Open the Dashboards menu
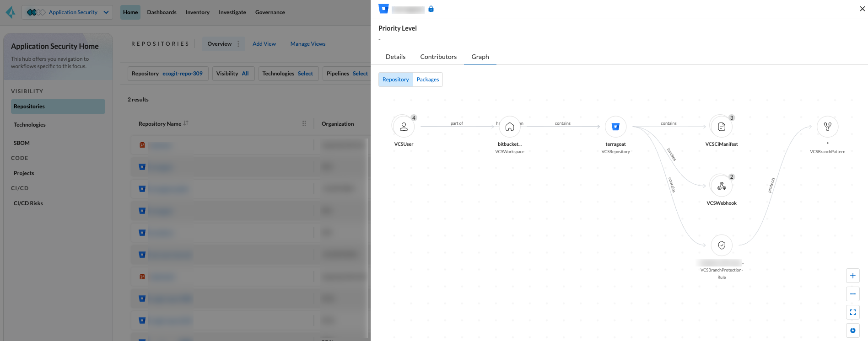This screenshot has height=341, width=868. click(x=162, y=12)
